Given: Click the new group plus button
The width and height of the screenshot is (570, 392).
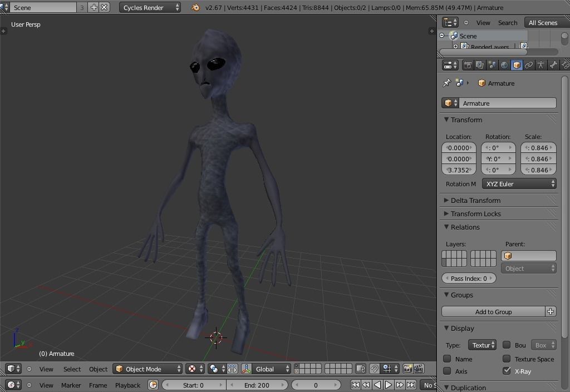Looking at the screenshot, I should pyautogui.click(x=551, y=311).
